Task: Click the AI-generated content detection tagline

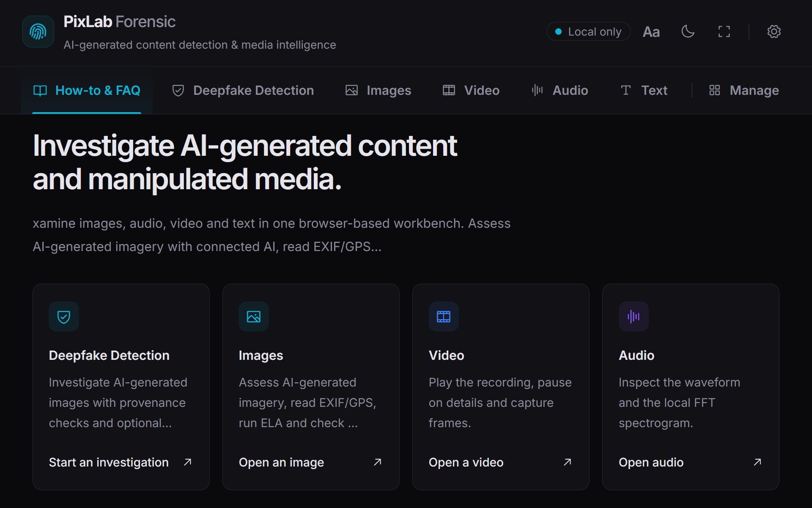Action: 200,45
